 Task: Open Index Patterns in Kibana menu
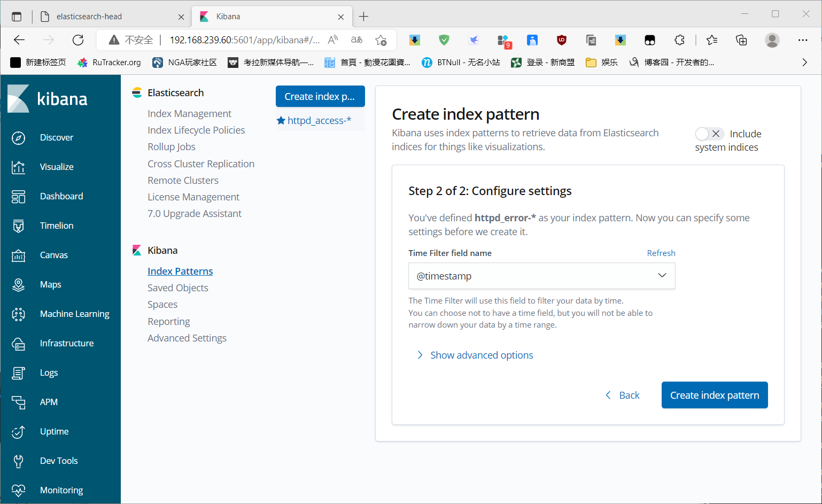coord(180,271)
